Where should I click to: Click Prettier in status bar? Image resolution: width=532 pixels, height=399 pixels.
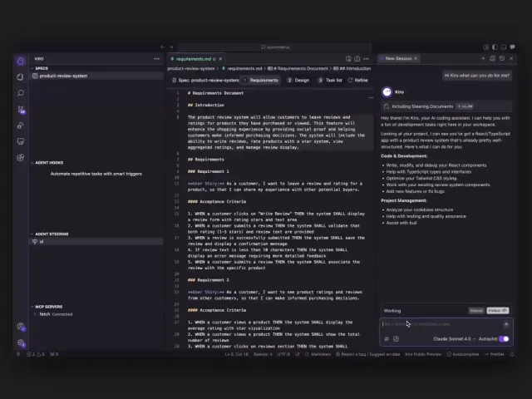click(494, 354)
